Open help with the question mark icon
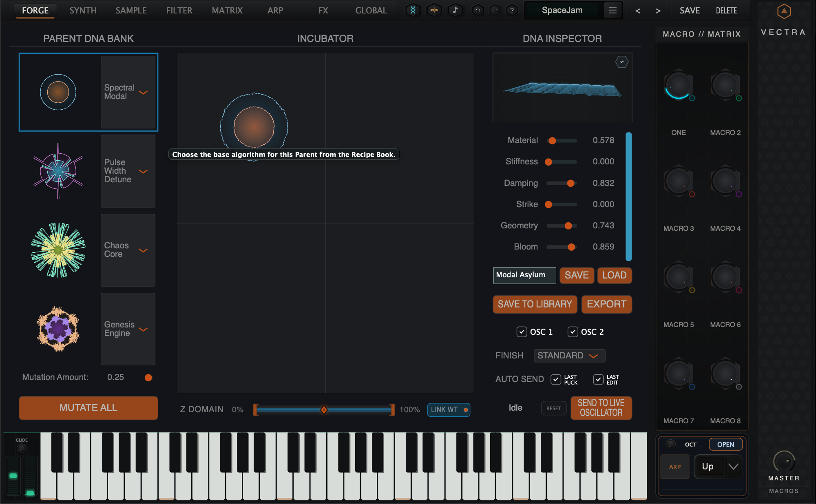Screen dimensions: 816x504 pos(512,11)
